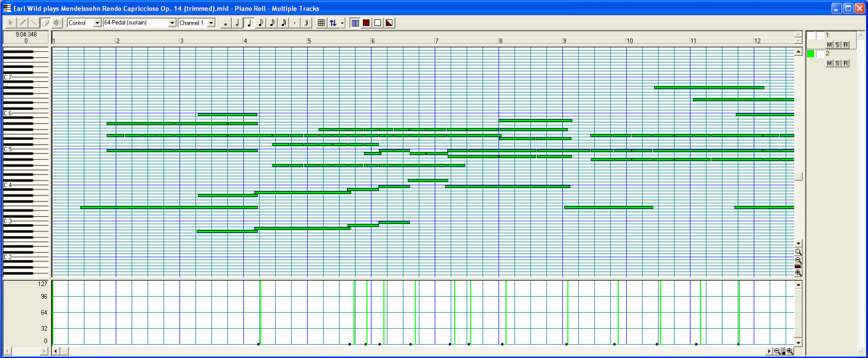Click vertical zoom in magnifier icon
The height and width of the screenshot is (358, 868).
798,273
